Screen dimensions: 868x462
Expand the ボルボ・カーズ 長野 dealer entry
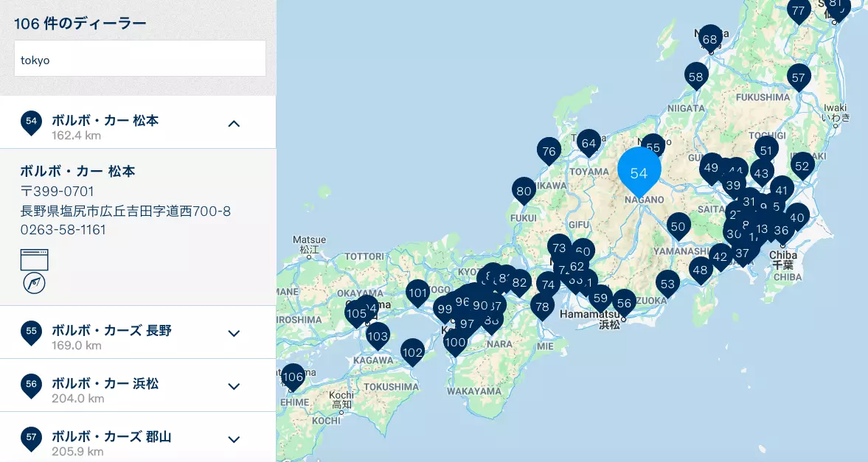(235, 333)
